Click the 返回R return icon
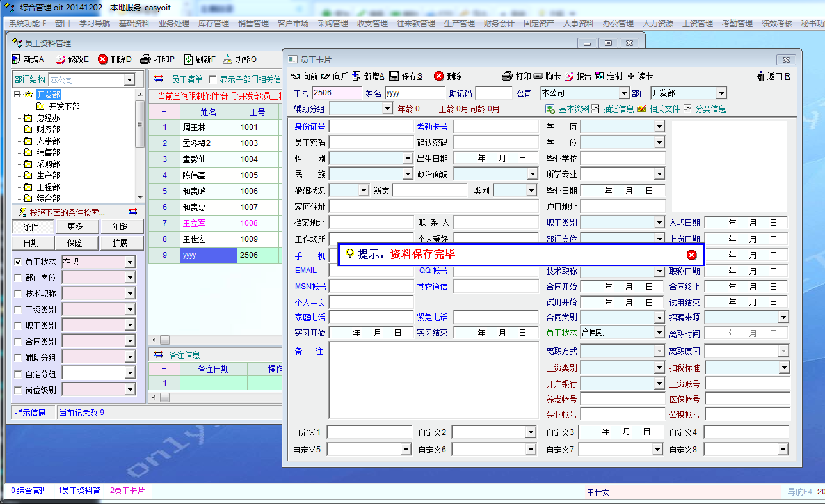 760,76
